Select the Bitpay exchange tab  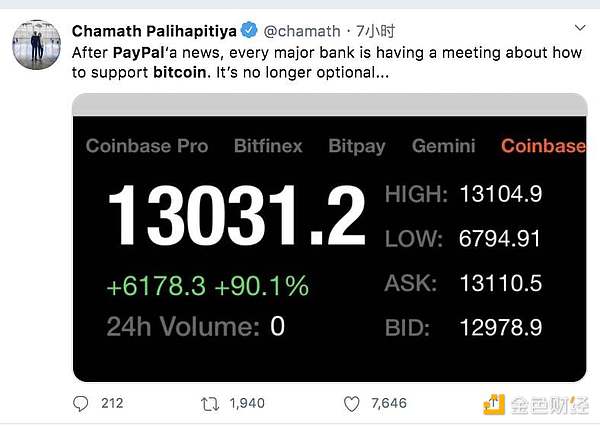click(x=356, y=146)
